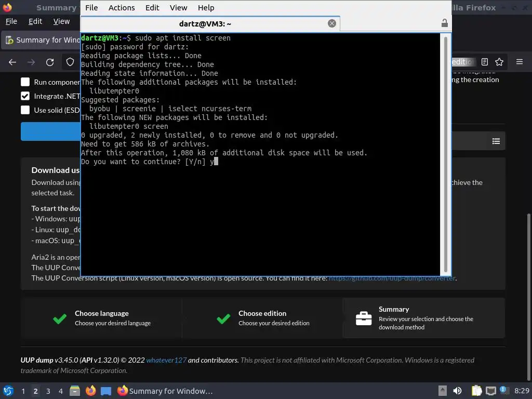Reload the Firefox page

click(x=50, y=62)
